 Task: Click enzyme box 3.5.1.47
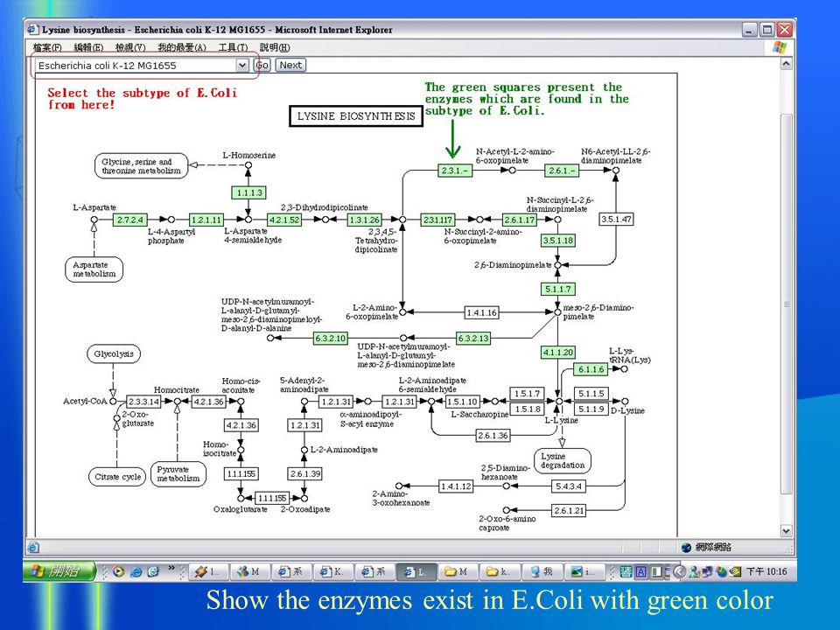[616, 219]
